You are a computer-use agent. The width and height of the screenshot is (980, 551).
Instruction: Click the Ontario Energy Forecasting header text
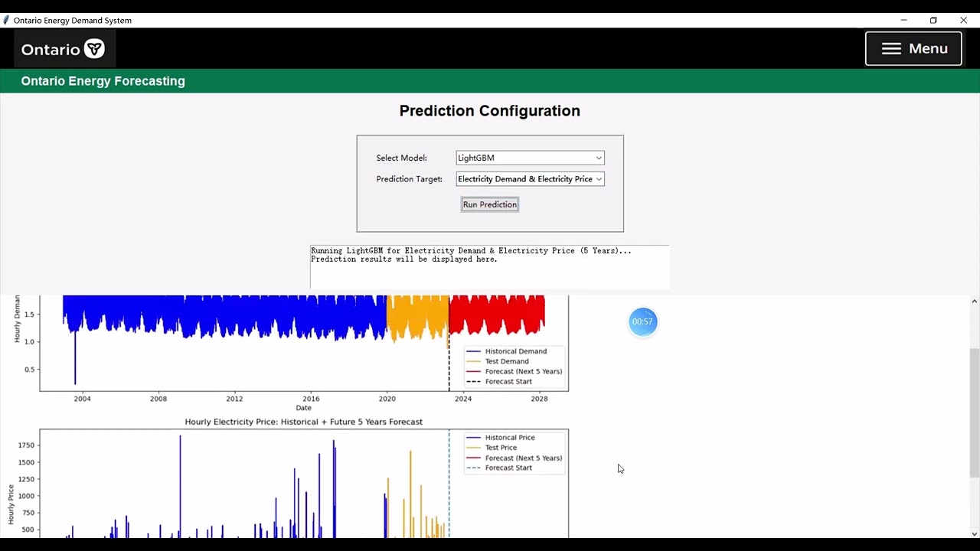click(x=103, y=81)
